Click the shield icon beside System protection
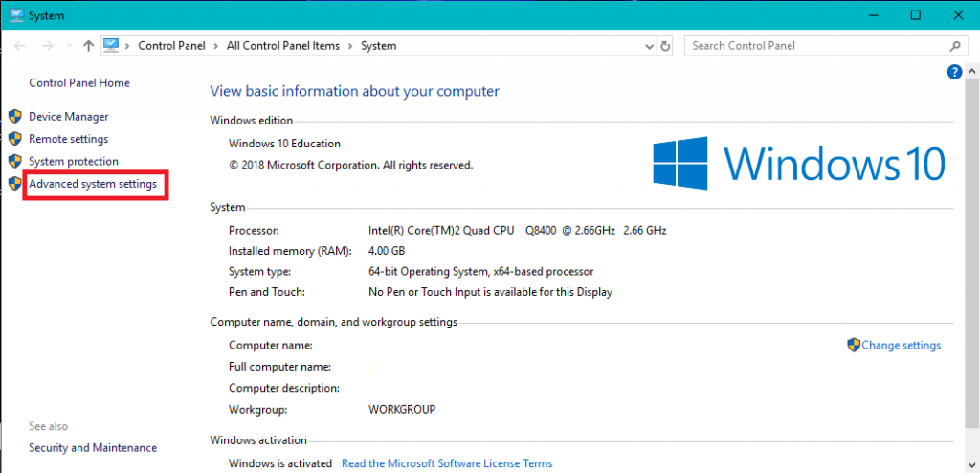980x473 pixels. 15,162
